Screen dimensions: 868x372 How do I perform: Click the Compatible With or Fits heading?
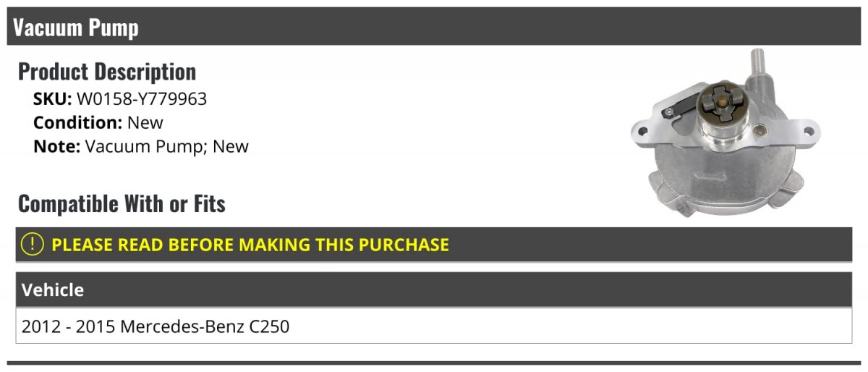click(x=122, y=204)
